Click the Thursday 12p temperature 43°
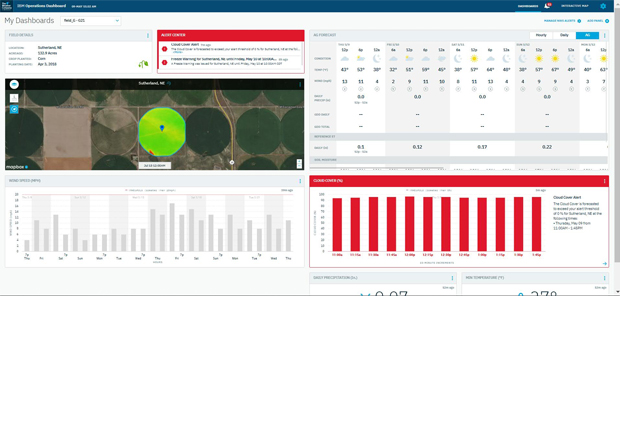620x445 pixels. click(x=344, y=70)
